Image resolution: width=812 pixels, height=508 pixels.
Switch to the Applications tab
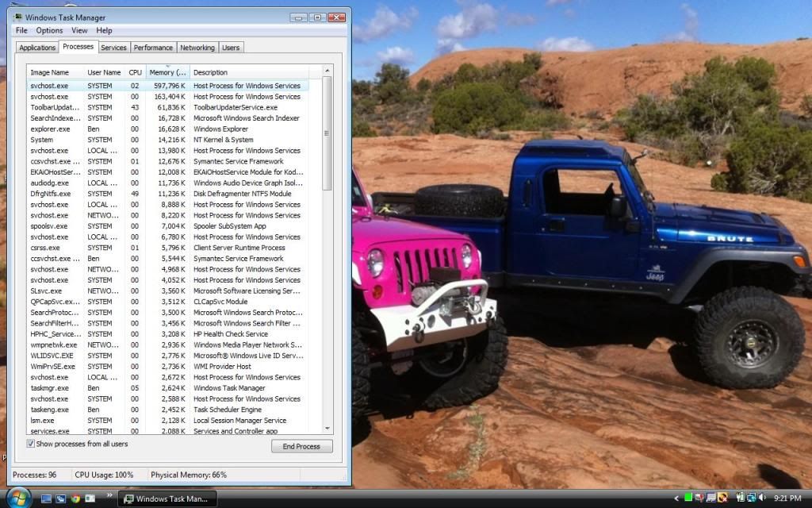(x=37, y=48)
